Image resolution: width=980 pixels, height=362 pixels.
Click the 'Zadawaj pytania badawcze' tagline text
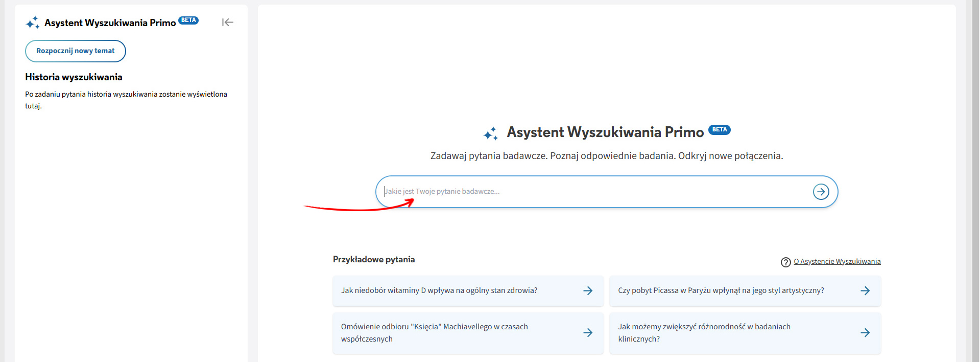(606, 156)
